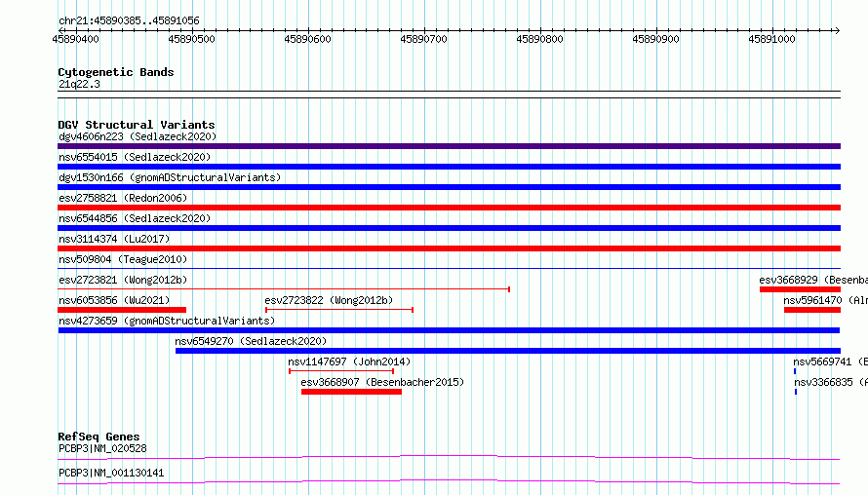Open nsv3114374 (Lu2017) label

coord(114,239)
